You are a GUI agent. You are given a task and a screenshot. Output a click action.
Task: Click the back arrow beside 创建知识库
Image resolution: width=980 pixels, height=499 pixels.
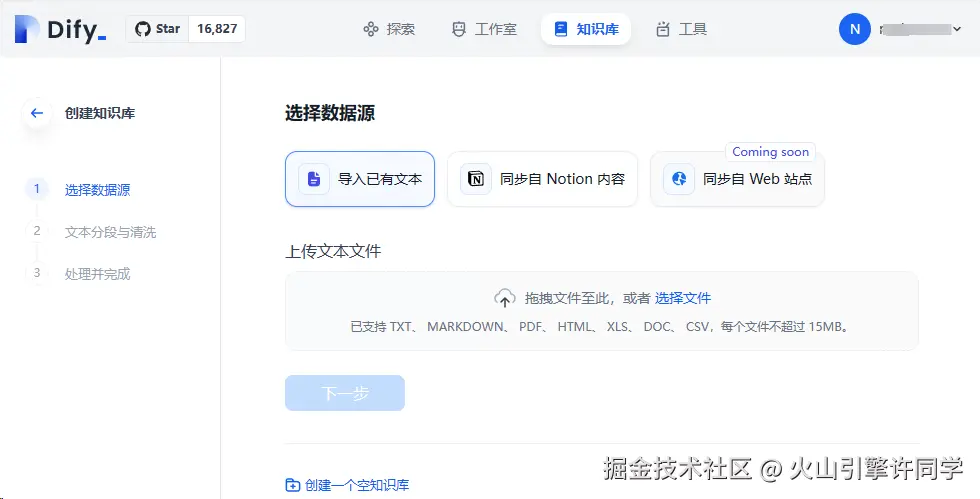[x=37, y=113]
